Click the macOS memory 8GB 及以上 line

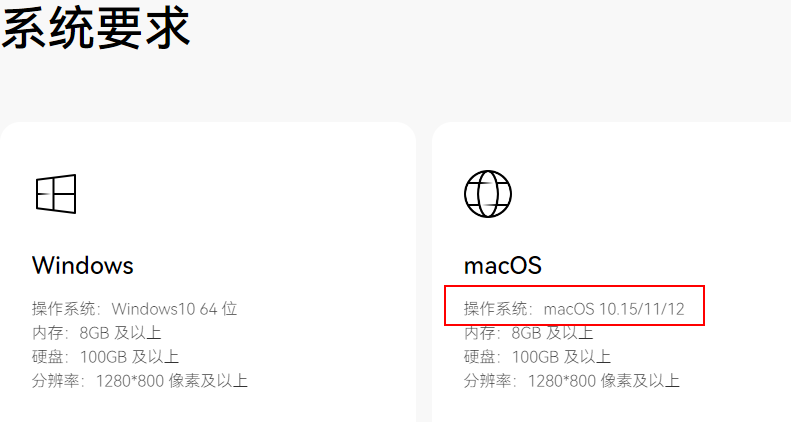tap(528, 333)
